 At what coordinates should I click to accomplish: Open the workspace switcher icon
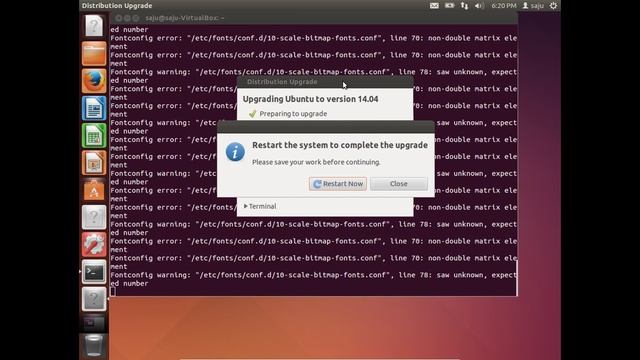click(94, 323)
